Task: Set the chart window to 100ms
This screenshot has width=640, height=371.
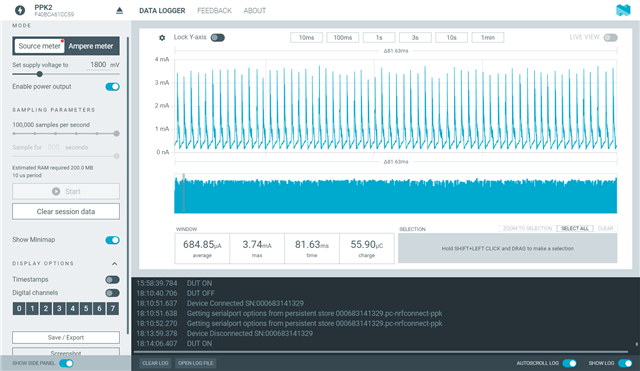Action: [x=343, y=38]
